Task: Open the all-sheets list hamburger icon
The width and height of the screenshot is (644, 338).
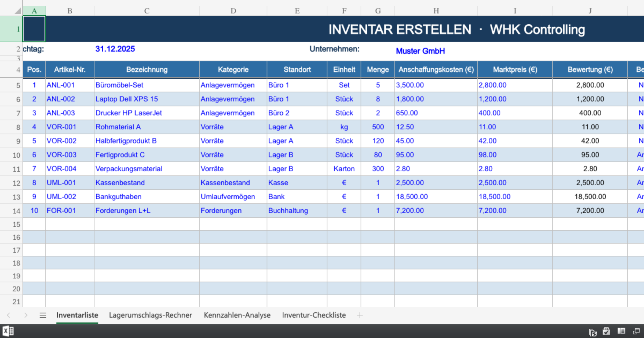Action: click(43, 315)
